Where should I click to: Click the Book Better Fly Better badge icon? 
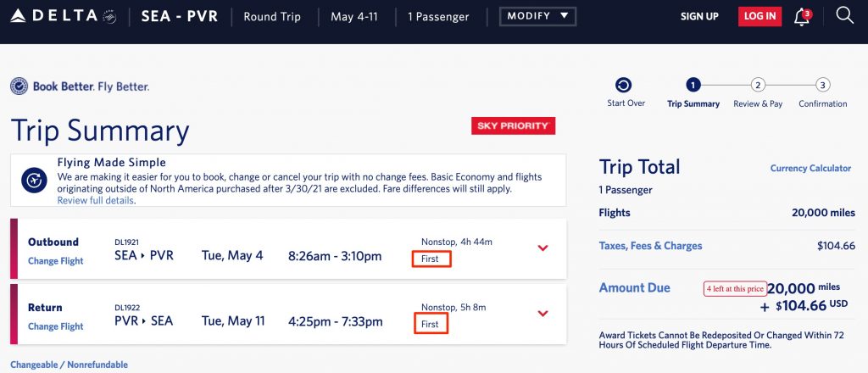(x=19, y=86)
